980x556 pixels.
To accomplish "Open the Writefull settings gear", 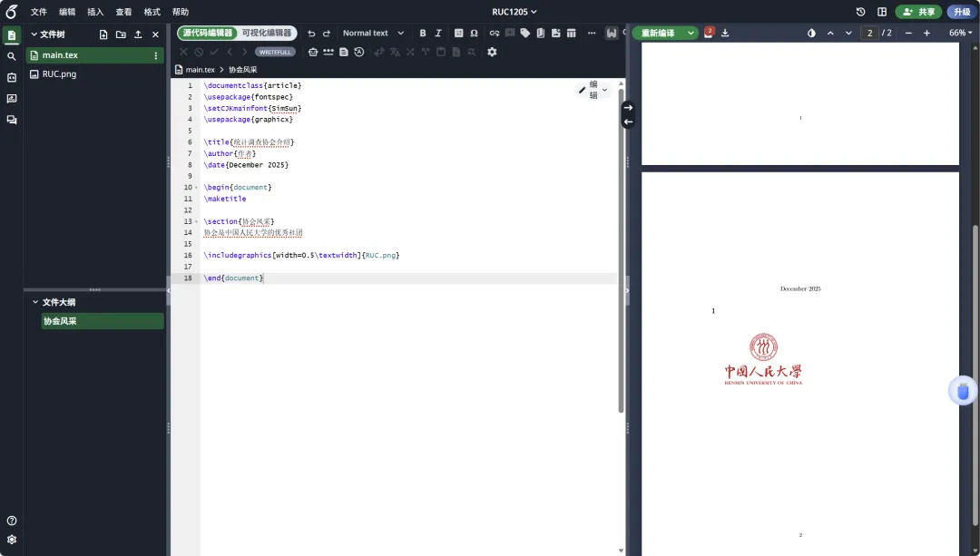I will (x=492, y=53).
